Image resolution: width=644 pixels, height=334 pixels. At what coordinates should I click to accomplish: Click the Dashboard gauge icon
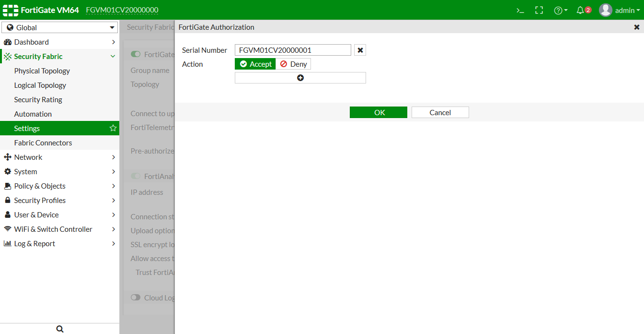tap(7, 42)
